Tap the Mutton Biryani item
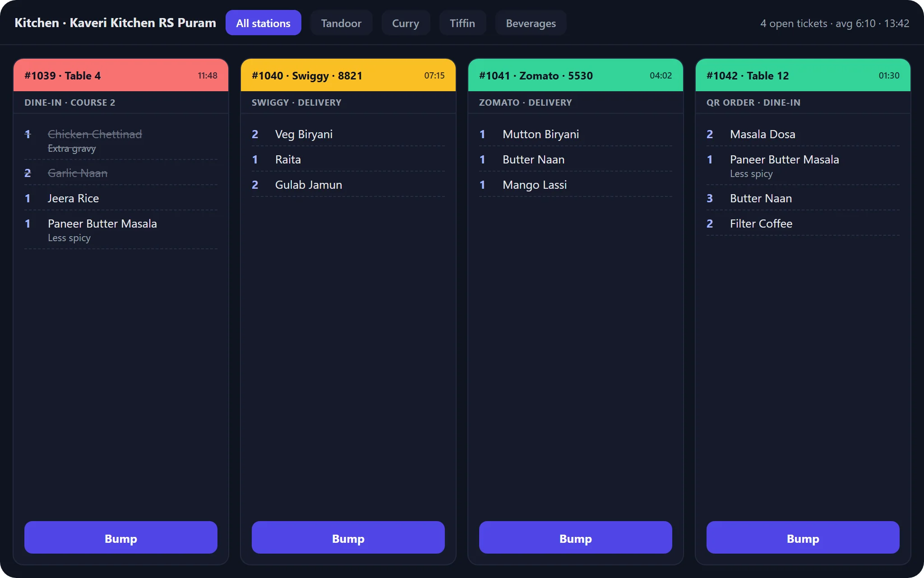 (x=576, y=134)
